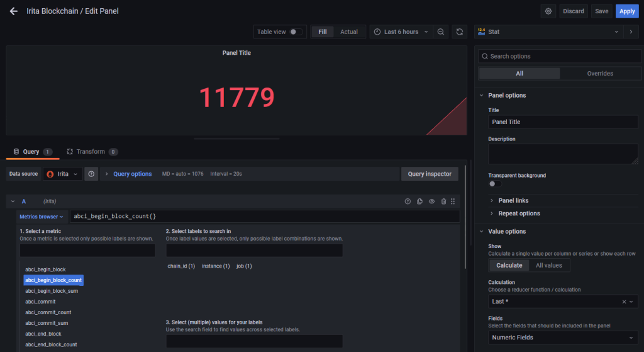Toggle Transparent background switch
644x352 pixels.
coord(495,184)
